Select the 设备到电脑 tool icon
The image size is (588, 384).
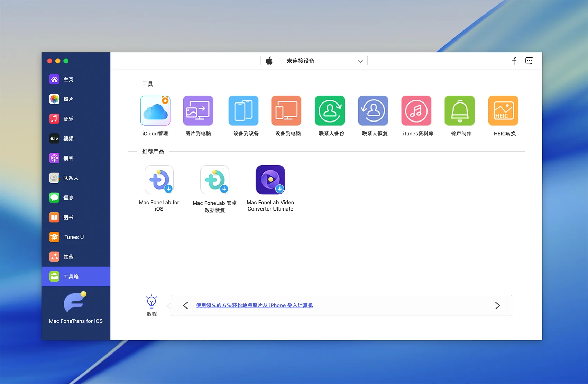tap(286, 111)
